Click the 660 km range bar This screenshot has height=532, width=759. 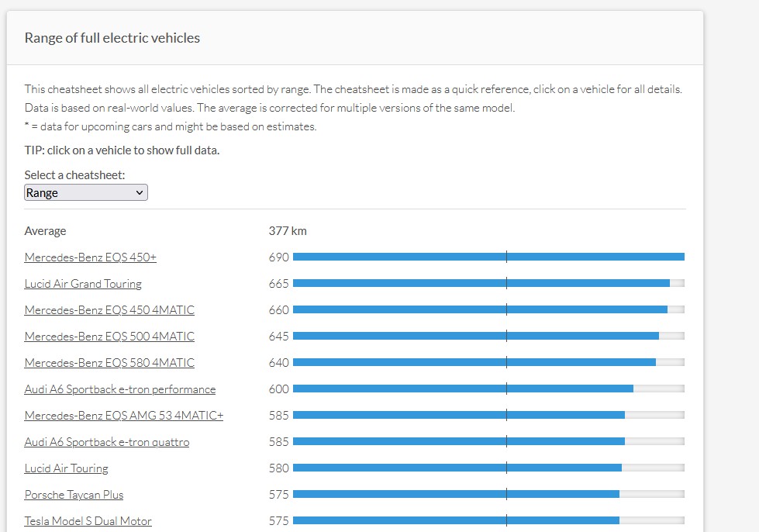tap(488, 309)
